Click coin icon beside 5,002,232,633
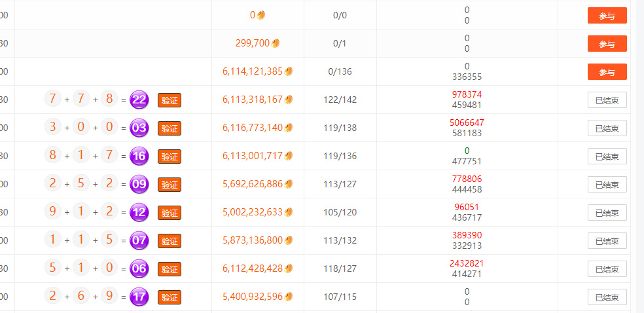This screenshot has width=644, height=313. pyautogui.click(x=289, y=212)
